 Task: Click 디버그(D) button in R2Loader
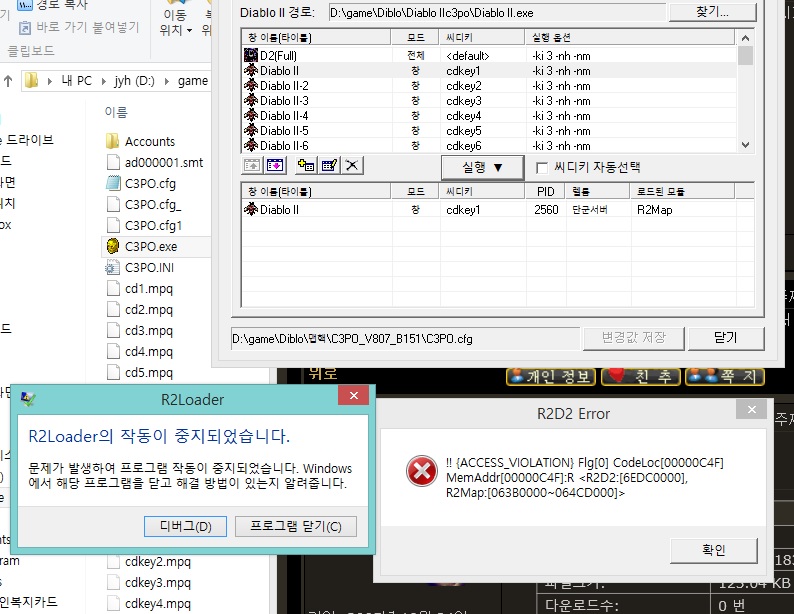pyautogui.click(x=185, y=526)
